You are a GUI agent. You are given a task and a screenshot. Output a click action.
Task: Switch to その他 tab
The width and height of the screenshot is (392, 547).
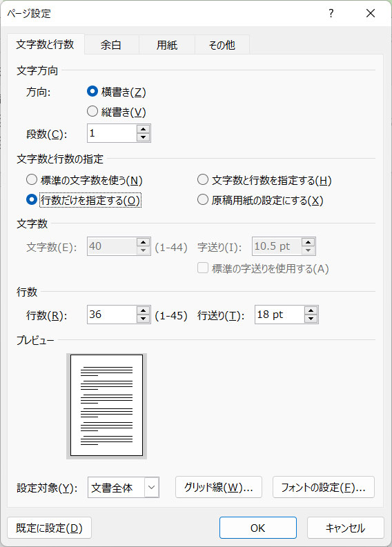(222, 45)
